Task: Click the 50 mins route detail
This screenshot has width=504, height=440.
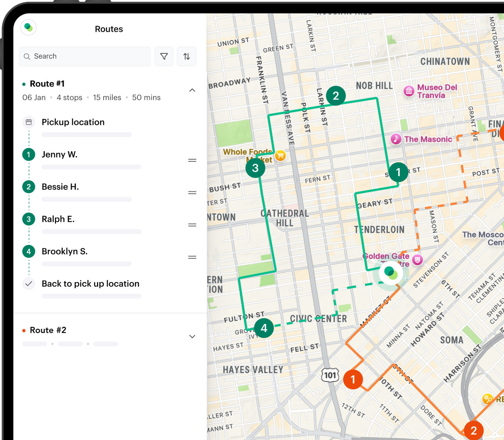Action: [x=146, y=97]
